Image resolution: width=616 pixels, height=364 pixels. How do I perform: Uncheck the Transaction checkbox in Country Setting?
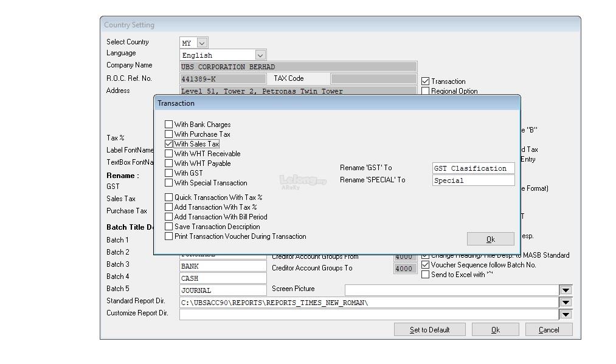(425, 81)
